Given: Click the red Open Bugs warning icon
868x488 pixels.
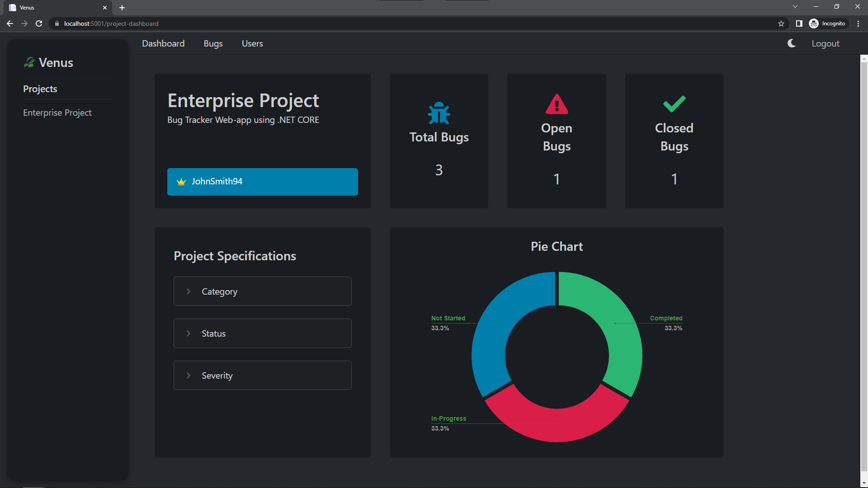Looking at the screenshot, I should [x=557, y=104].
